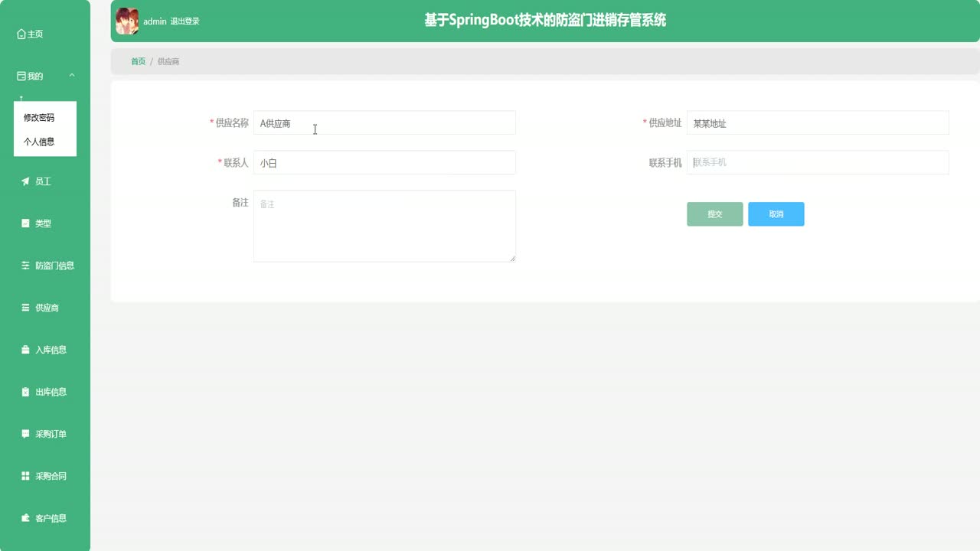Click the chat icon beside 采购订单
The height and width of the screenshot is (551, 980).
(x=25, y=434)
